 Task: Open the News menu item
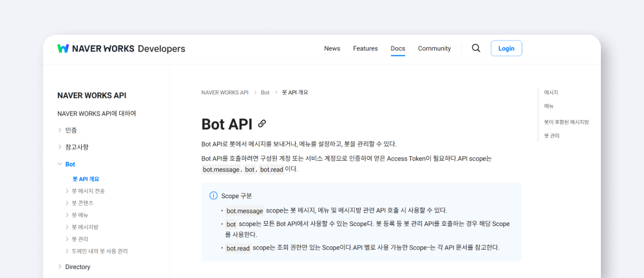click(x=332, y=48)
